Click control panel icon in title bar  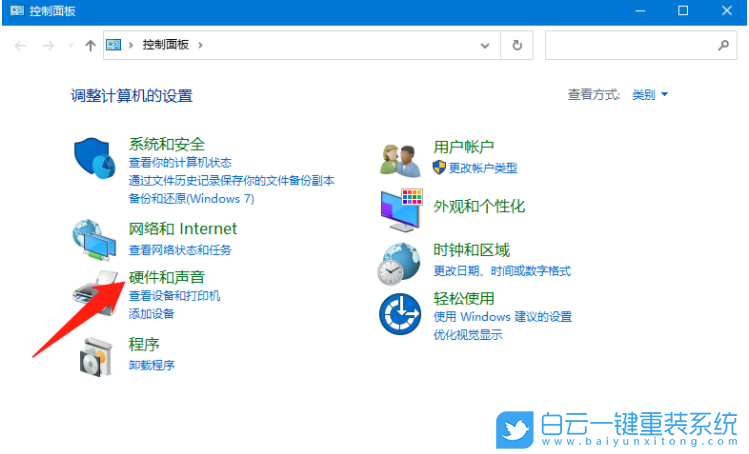click(x=17, y=11)
